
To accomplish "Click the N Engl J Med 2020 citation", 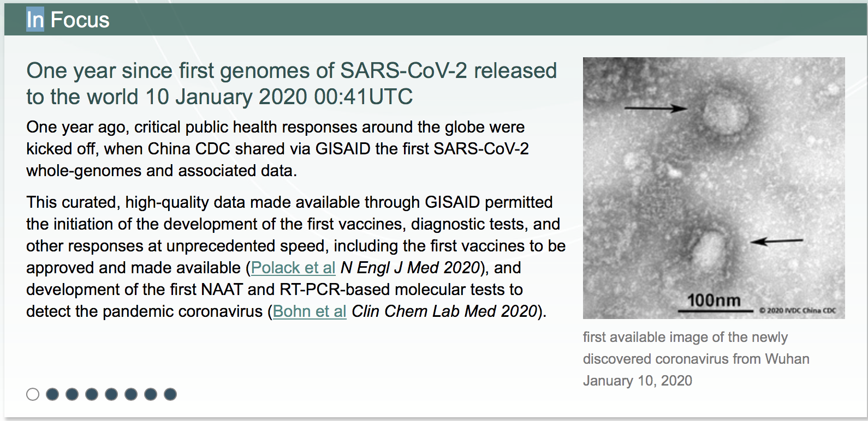I will point(410,268).
